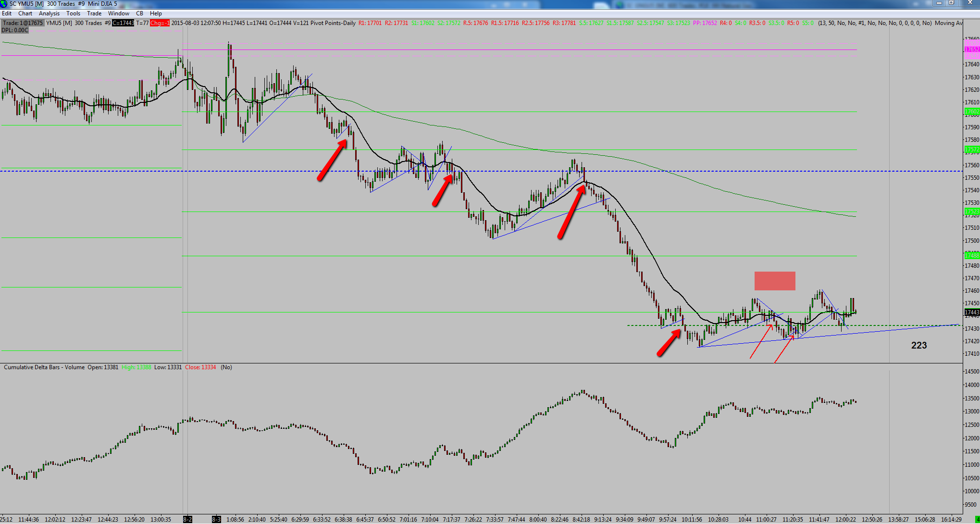
Task: Restore down the chart window
Action: 951,3
